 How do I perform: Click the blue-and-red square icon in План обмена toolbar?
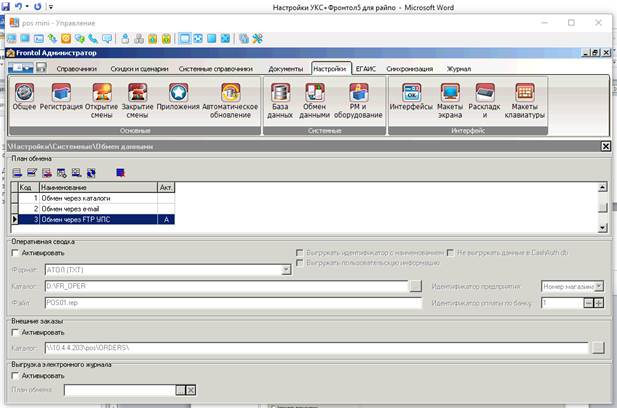[x=120, y=173]
